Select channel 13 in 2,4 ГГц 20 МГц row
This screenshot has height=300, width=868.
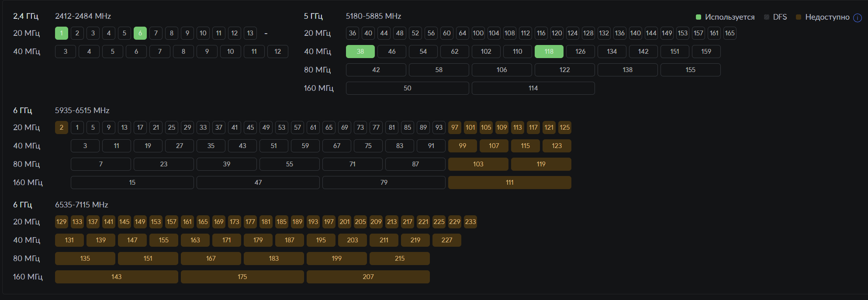(x=250, y=33)
